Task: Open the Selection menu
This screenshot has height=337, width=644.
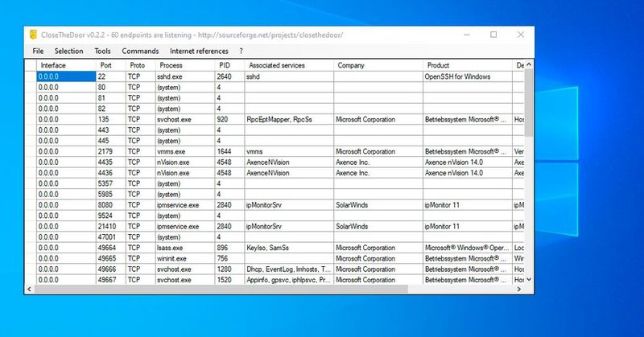Action: 69,51
